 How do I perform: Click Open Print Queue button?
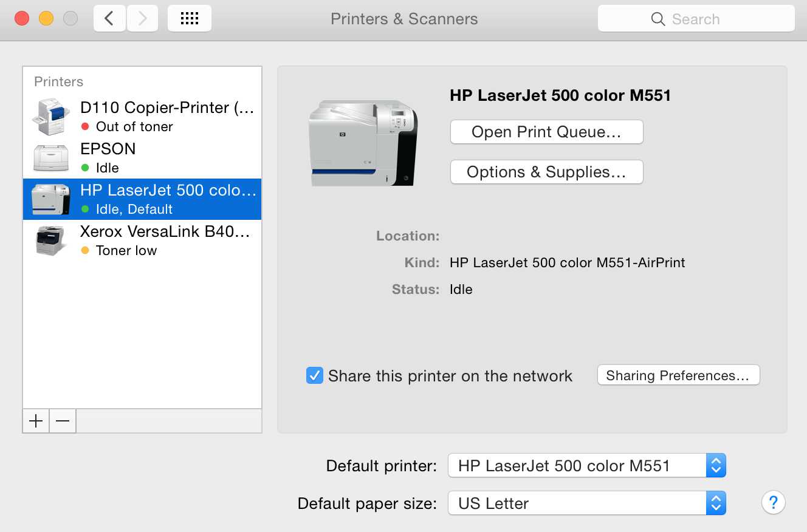pyautogui.click(x=546, y=132)
